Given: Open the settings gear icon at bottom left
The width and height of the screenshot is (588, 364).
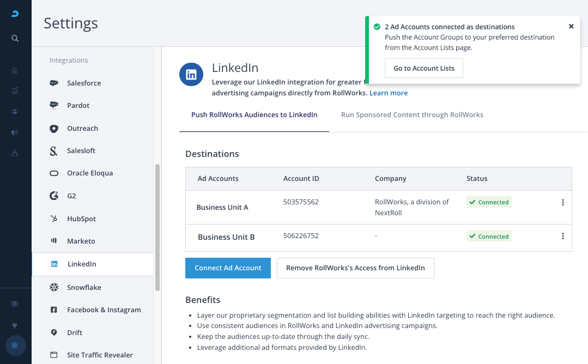Looking at the screenshot, I should [15, 345].
